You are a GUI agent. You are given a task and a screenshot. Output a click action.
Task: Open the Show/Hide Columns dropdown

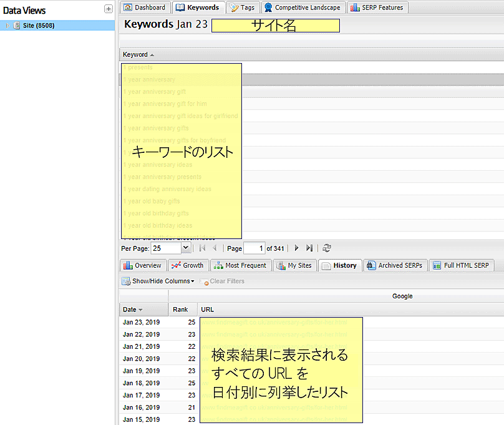[x=158, y=281]
